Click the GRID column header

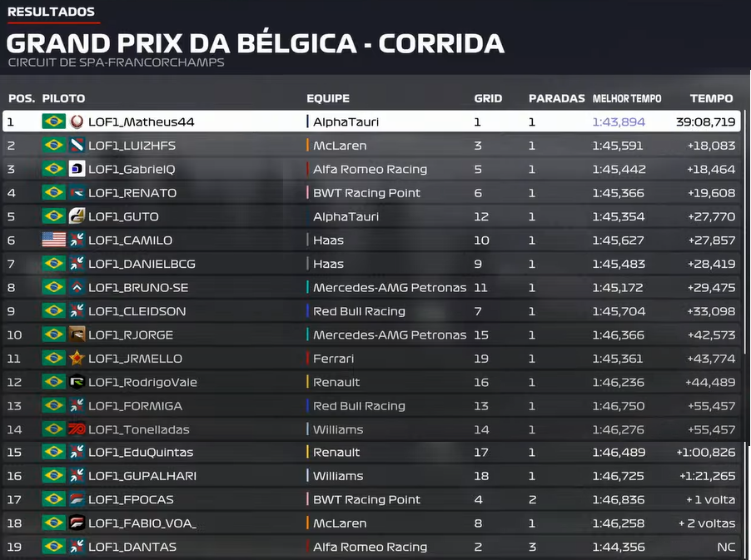[x=488, y=98]
